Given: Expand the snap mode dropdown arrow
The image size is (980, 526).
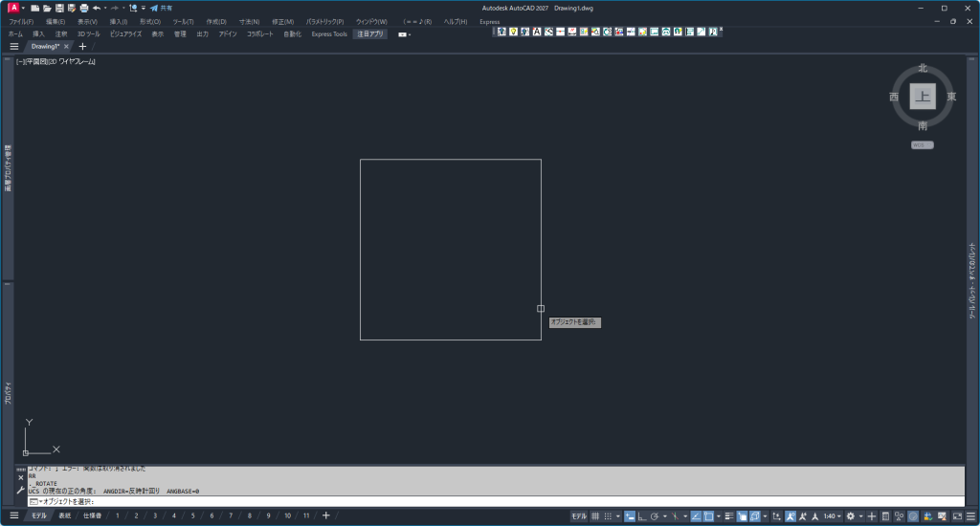Looking at the screenshot, I should click(618, 516).
